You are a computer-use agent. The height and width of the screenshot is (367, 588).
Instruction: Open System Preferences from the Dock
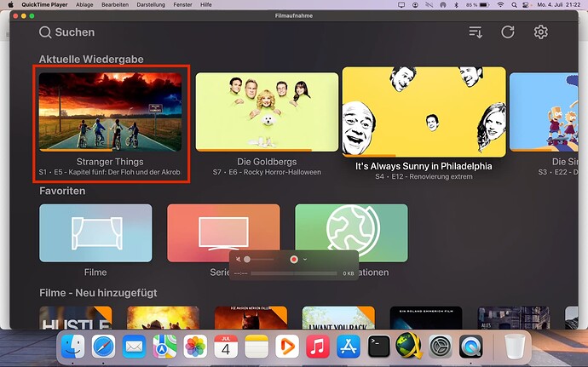click(x=441, y=347)
